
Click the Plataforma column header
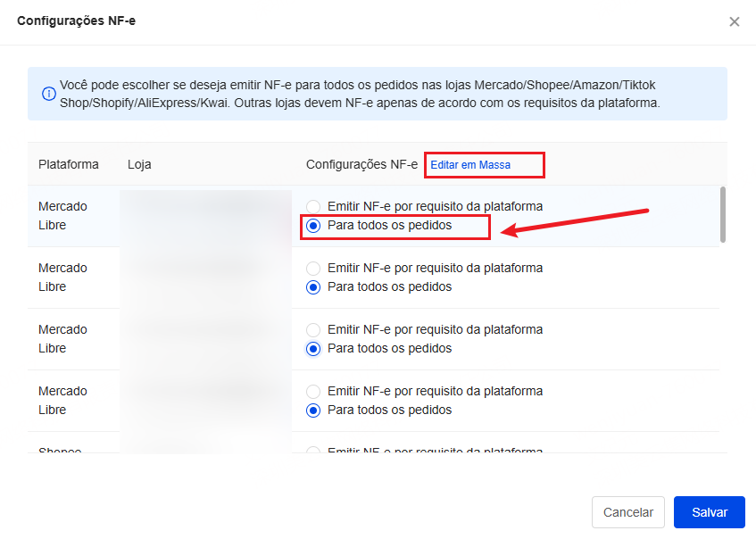tap(69, 164)
